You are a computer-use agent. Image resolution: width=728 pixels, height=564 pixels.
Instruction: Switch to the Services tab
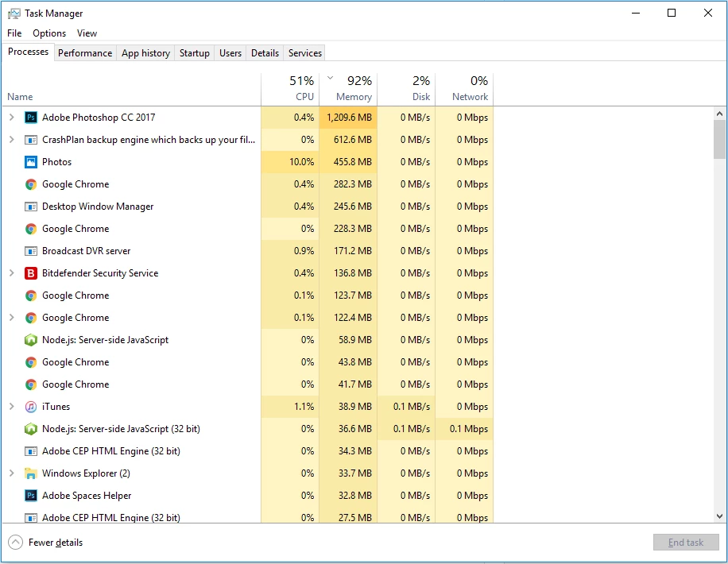click(x=305, y=53)
